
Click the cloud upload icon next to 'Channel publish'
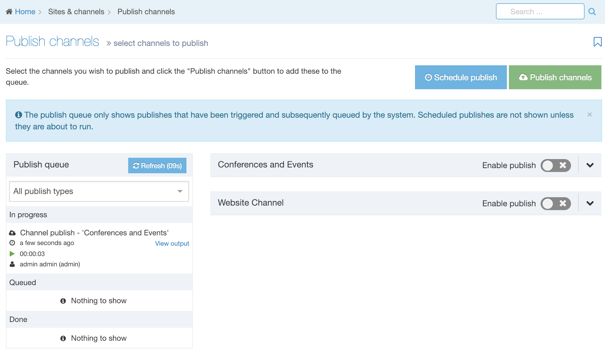coord(13,232)
